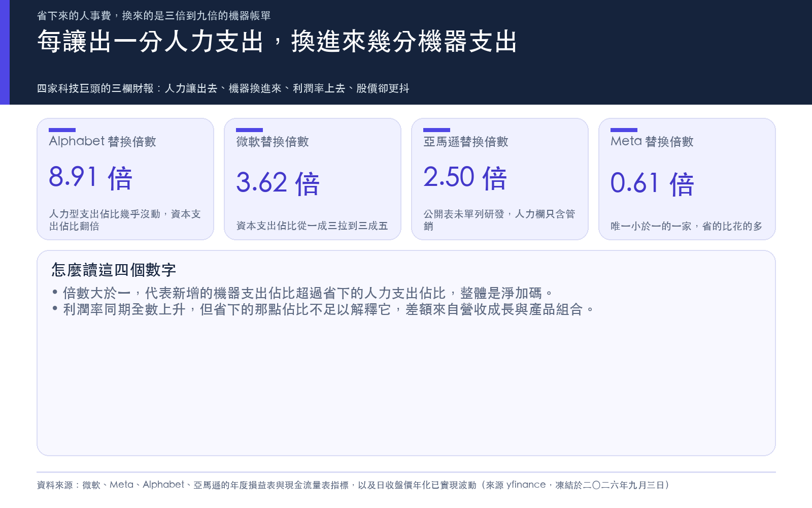This screenshot has width=812, height=508.
Task: Select the 3.62 倍 value
Action: coord(278,183)
